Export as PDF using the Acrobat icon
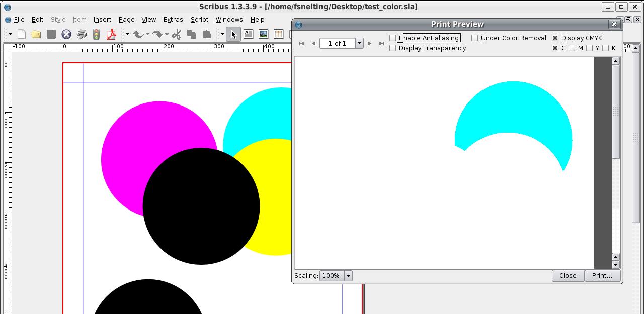Image resolution: width=644 pixels, height=314 pixels. (x=111, y=34)
